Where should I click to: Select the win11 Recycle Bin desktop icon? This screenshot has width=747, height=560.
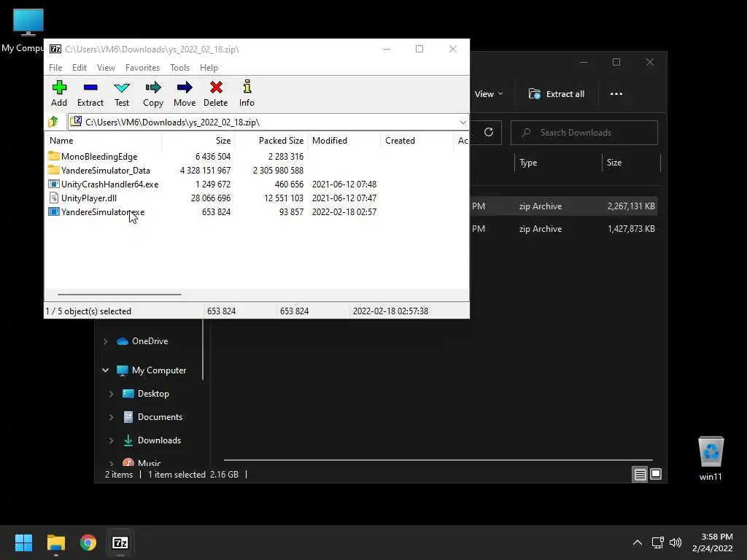click(711, 459)
